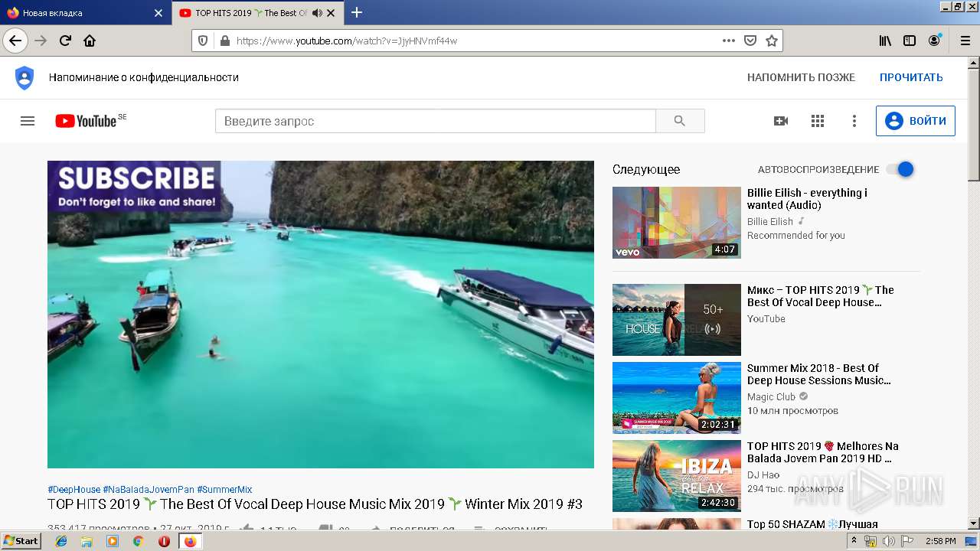Viewport: 980px width, 551px height.
Task: Click the #DeepHouse hashtag
Action: pyautogui.click(x=73, y=490)
